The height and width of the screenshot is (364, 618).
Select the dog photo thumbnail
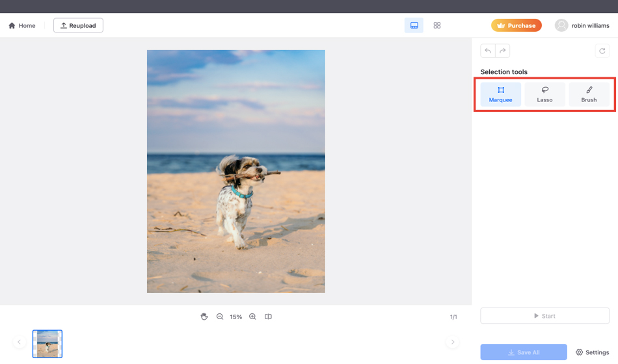coord(47,344)
